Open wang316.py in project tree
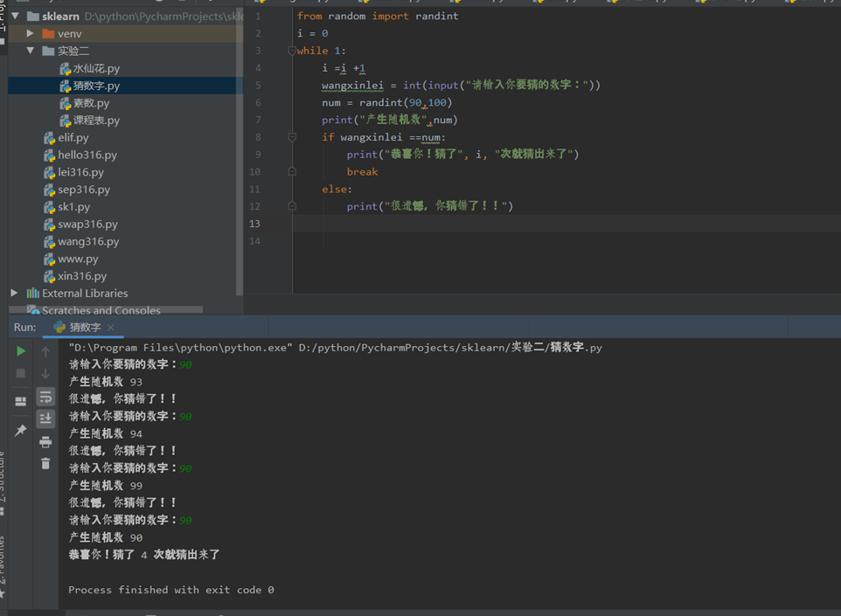The image size is (841, 616). (x=81, y=241)
